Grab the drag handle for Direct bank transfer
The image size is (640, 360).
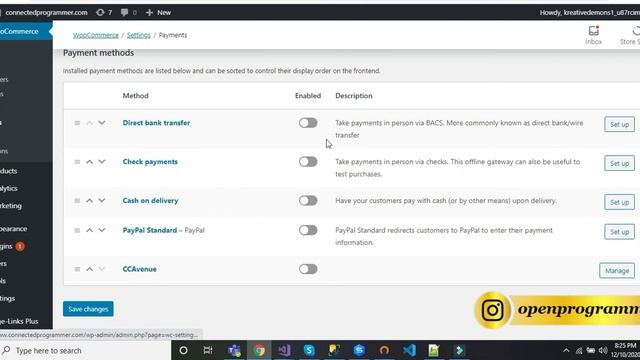(x=77, y=123)
